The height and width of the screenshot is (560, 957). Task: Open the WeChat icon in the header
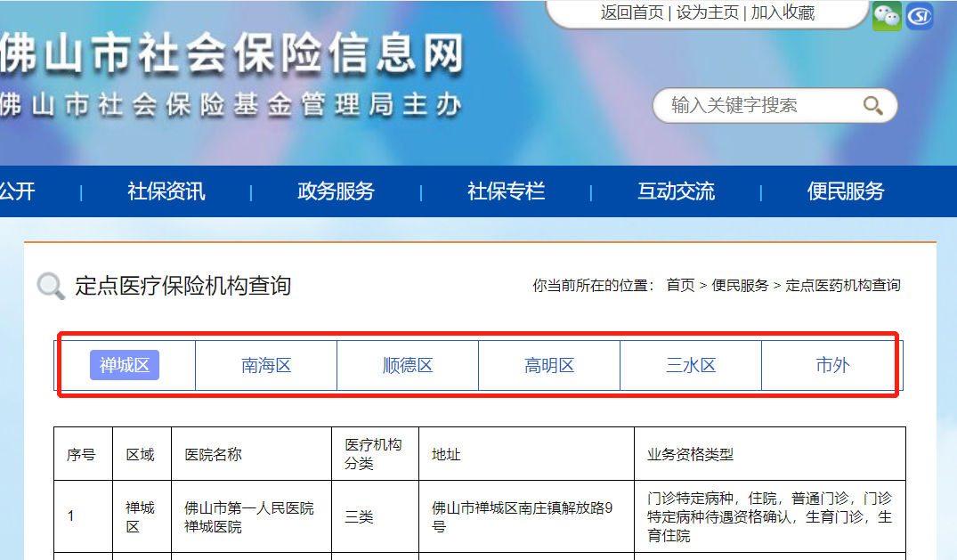click(886, 16)
